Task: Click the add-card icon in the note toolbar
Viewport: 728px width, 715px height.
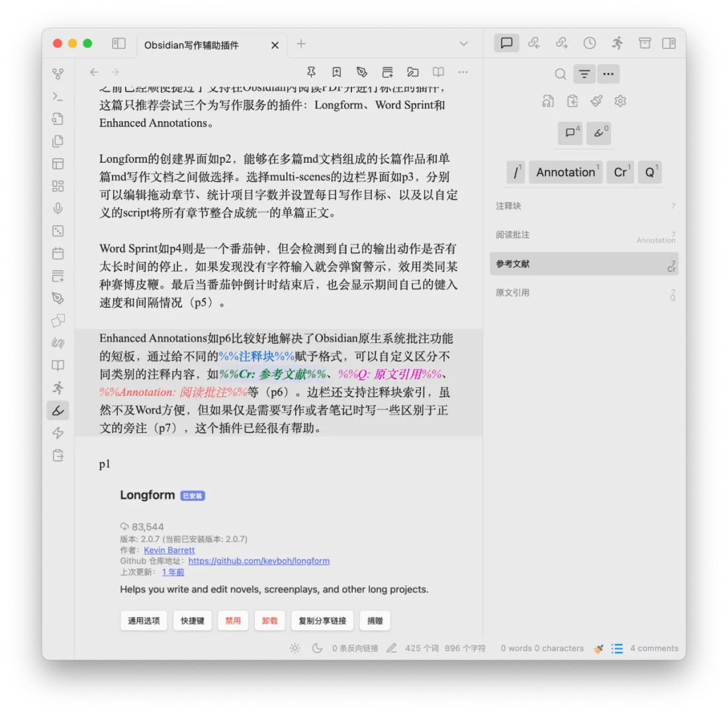Action: pyautogui.click(x=388, y=72)
